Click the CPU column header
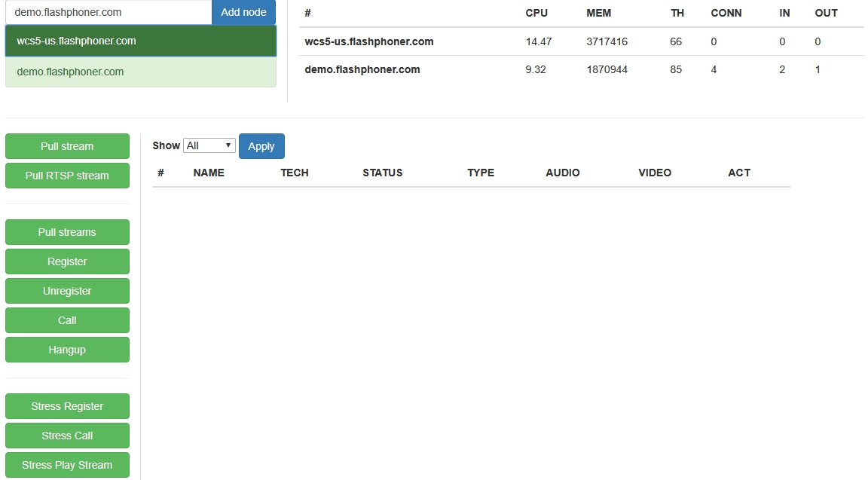The image size is (868, 480). 536,14
